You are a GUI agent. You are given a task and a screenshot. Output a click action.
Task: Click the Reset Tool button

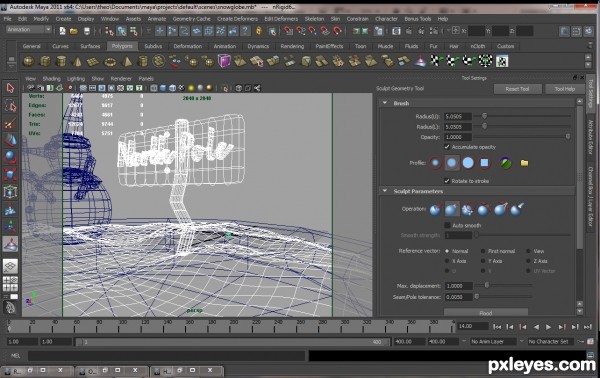coord(517,89)
